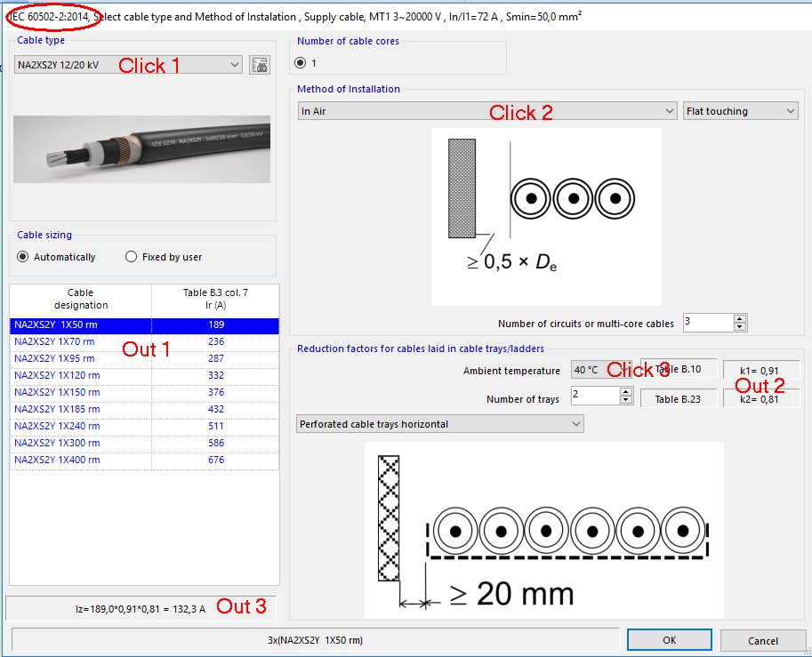
Task: Increase the Number of circuits with up arrow
Action: point(739,318)
